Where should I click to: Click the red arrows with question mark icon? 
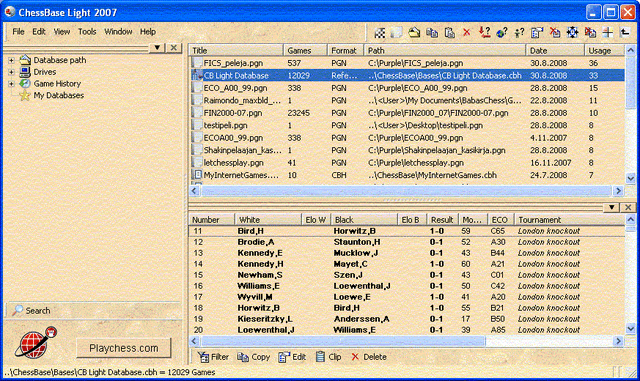coord(484,33)
